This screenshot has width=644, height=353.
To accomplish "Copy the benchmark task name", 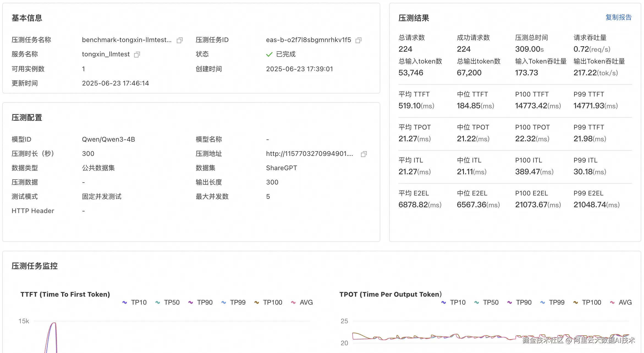I will click(x=180, y=40).
